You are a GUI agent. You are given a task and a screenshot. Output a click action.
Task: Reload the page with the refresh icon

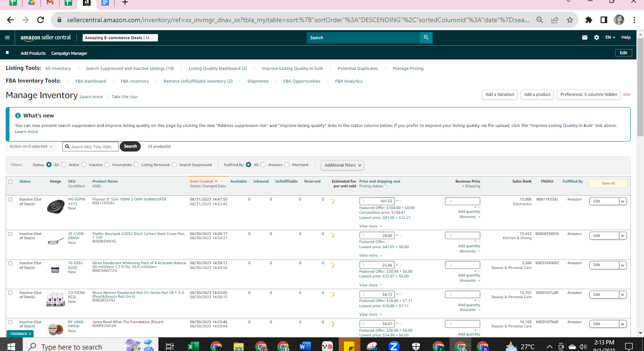pos(41,20)
